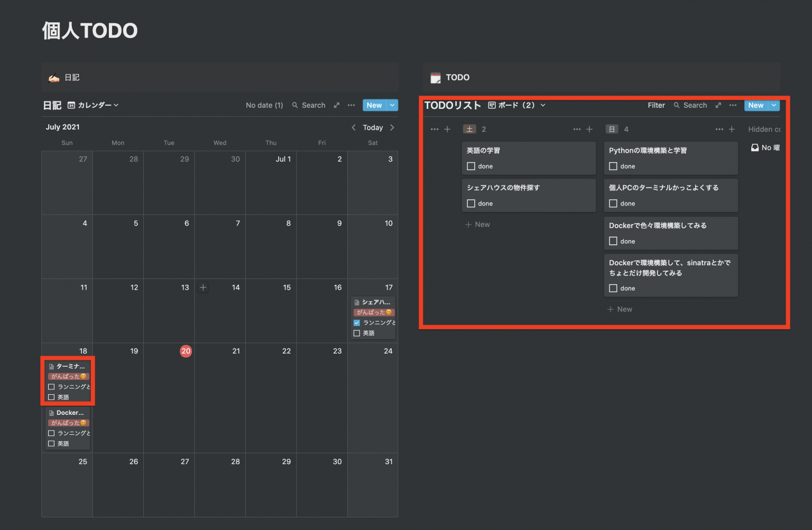Image resolution: width=812 pixels, height=530 pixels.
Task: Check the done checkbox on 英語の学習 card
Action: click(471, 166)
